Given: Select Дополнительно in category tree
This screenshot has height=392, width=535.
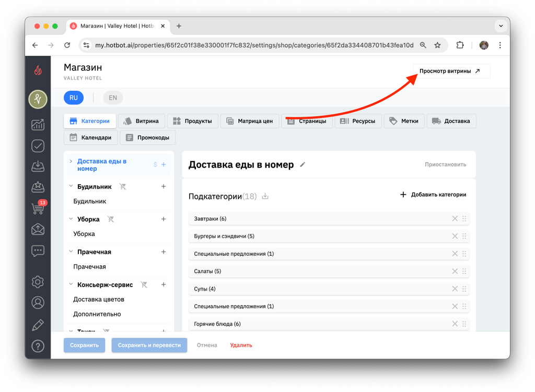Looking at the screenshot, I should [x=97, y=314].
